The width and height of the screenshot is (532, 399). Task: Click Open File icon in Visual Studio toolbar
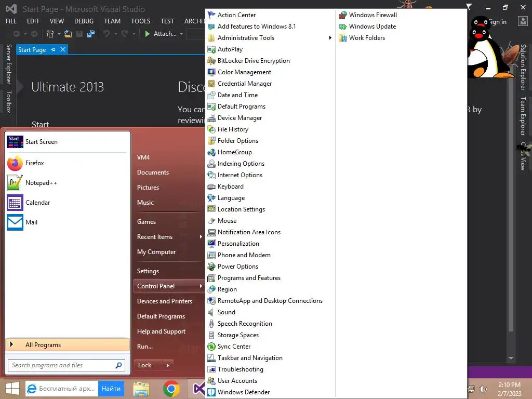[x=68, y=34]
